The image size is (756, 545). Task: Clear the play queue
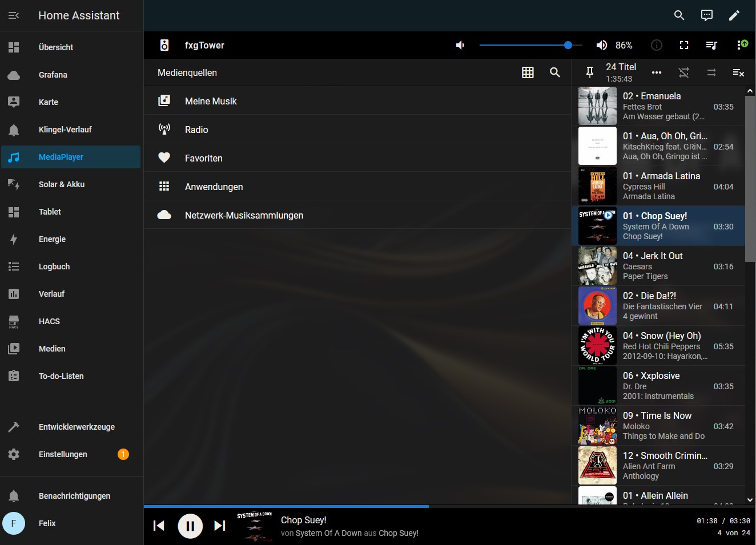pyautogui.click(x=738, y=72)
